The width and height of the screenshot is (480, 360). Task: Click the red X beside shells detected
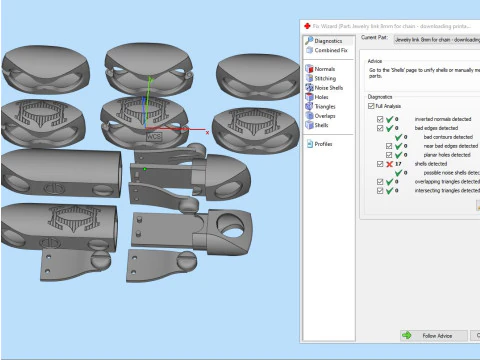[x=389, y=164]
